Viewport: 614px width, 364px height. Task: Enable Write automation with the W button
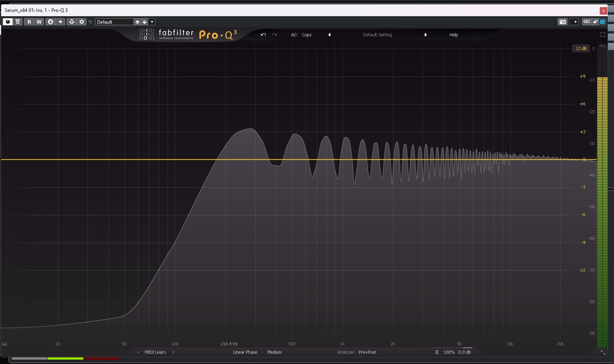[39, 22]
